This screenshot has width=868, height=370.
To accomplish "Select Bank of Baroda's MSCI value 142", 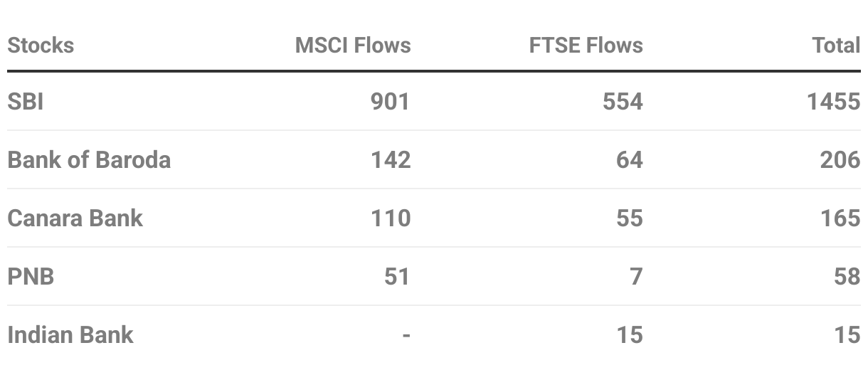I will 391,160.
